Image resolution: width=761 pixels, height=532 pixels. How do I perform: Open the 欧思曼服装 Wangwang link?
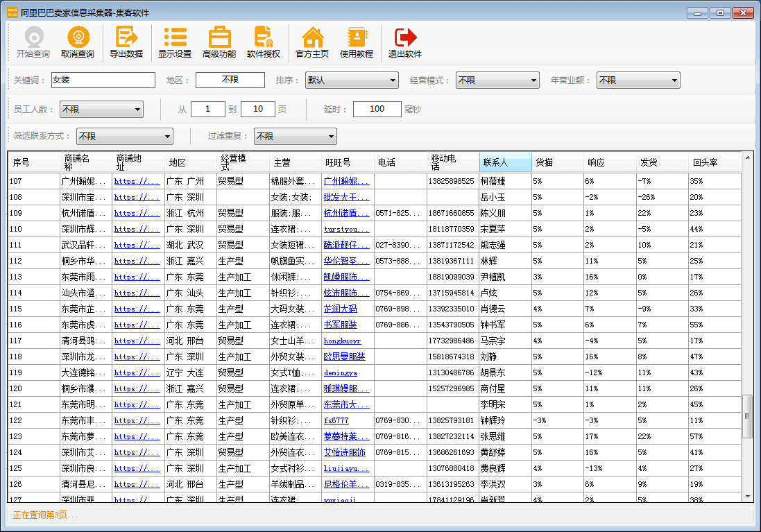pos(344,357)
